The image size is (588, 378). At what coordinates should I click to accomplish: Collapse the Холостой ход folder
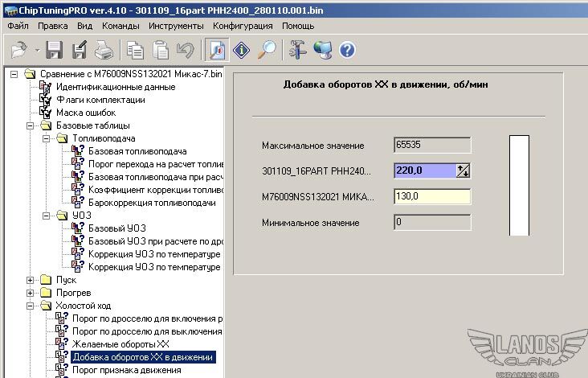[31, 306]
